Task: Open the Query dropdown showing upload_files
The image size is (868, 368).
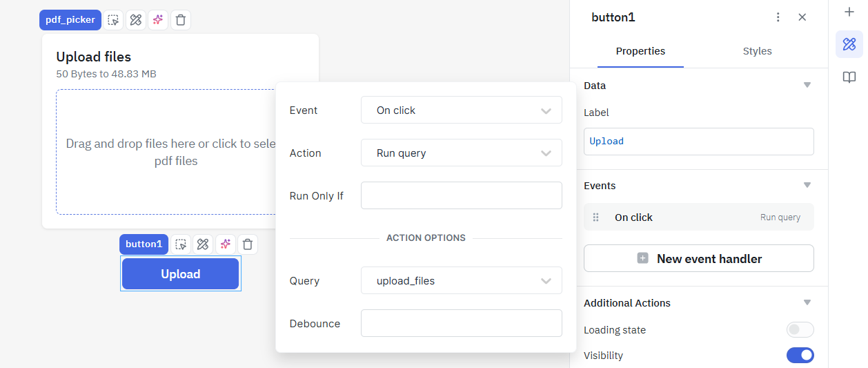Action: tap(462, 281)
